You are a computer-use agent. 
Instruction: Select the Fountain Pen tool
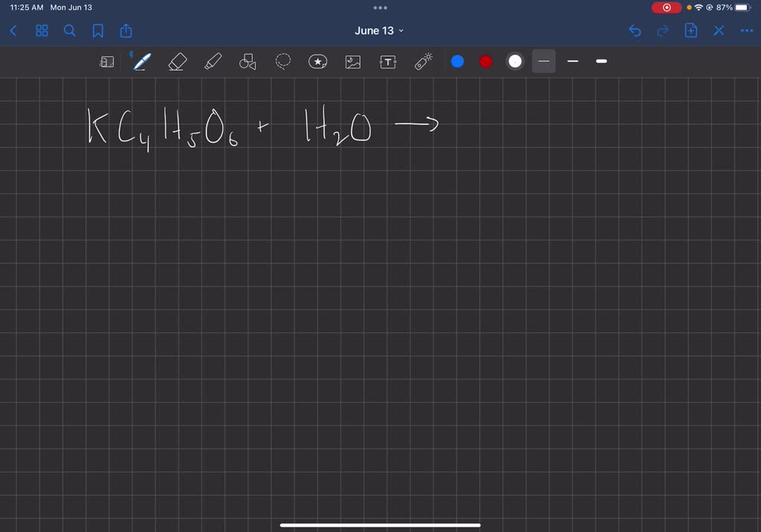pyautogui.click(x=141, y=62)
